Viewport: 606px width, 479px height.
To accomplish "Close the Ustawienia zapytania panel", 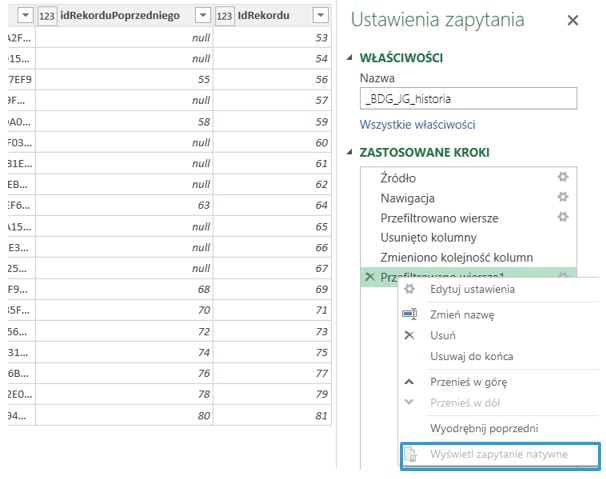I will pyautogui.click(x=572, y=20).
